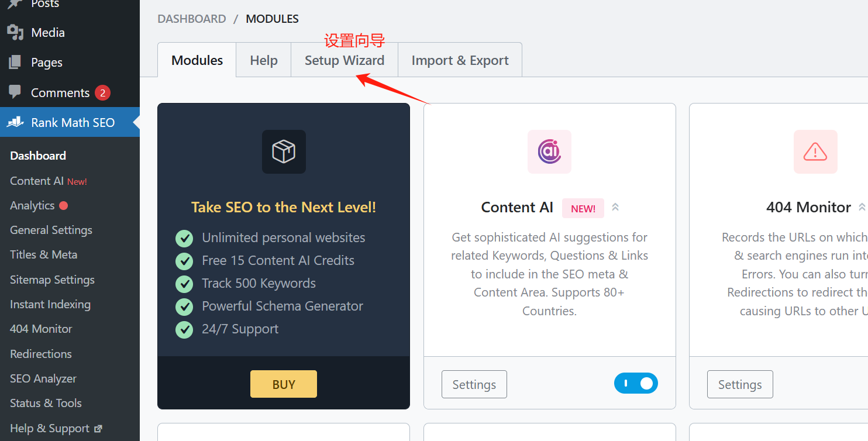Collapse the Content AI card via its chevron

pyautogui.click(x=615, y=207)
